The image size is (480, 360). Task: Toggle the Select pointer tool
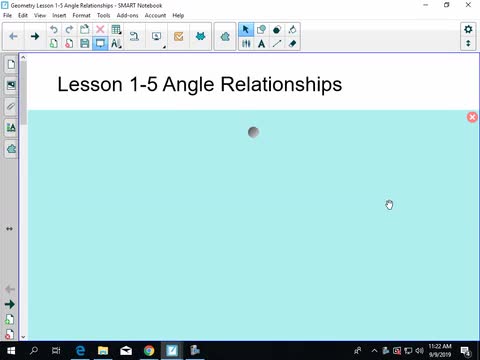coord(246,30)
